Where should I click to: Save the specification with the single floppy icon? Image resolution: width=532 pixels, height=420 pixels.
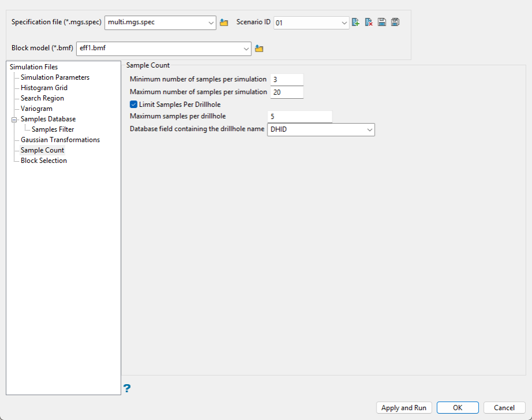382,23
